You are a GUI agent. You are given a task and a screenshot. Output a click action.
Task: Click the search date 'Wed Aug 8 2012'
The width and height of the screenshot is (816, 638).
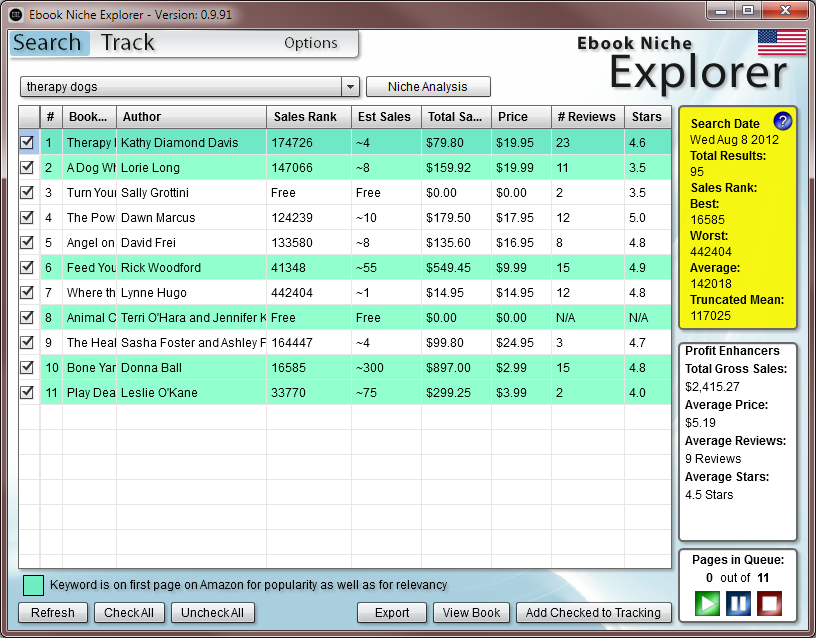tap(734, 139)
